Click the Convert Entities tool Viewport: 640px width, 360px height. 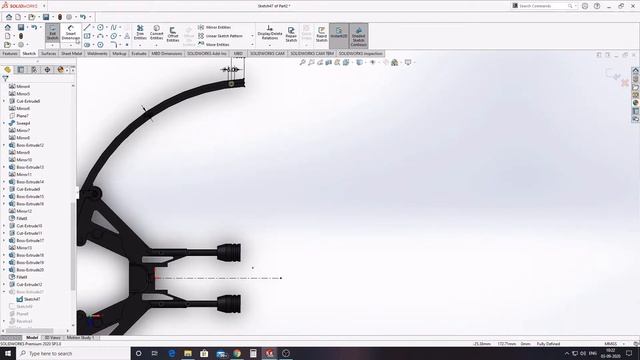point(156,32)
